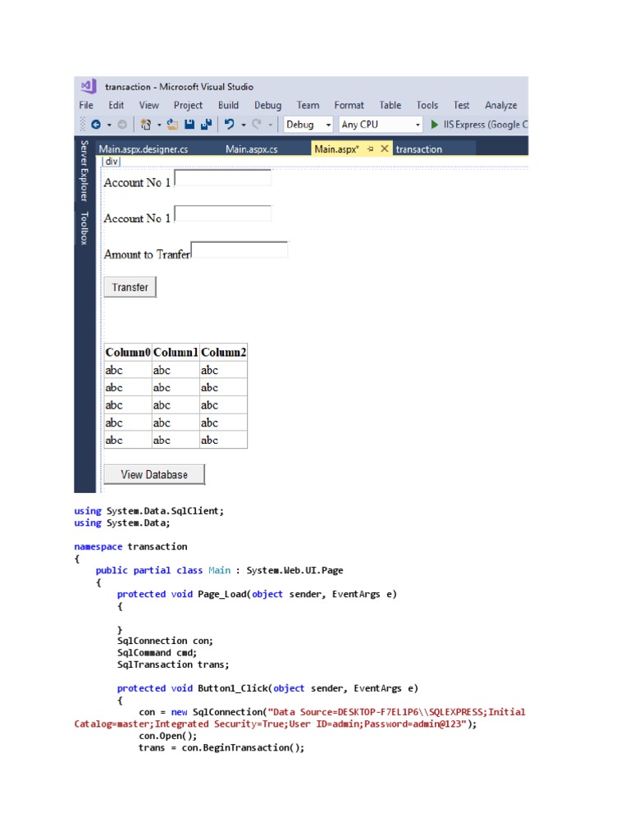Open the Debug configuration dropdown

point(308,125)
